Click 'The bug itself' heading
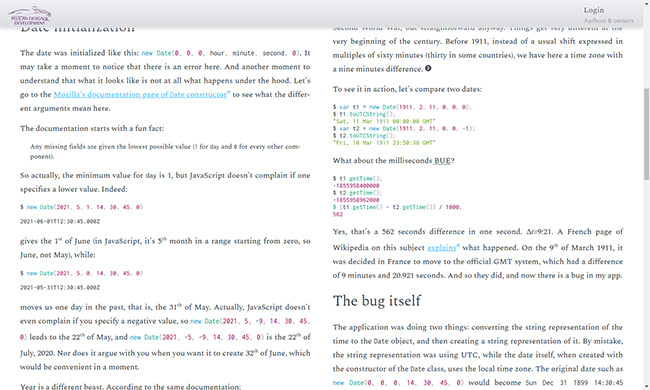 point(376,301)
